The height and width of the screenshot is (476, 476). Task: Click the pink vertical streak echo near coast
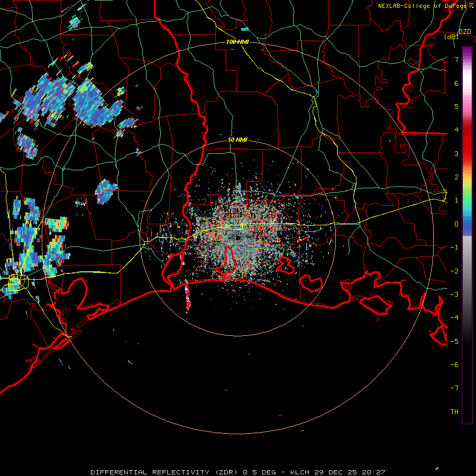[x=187, y=298]
